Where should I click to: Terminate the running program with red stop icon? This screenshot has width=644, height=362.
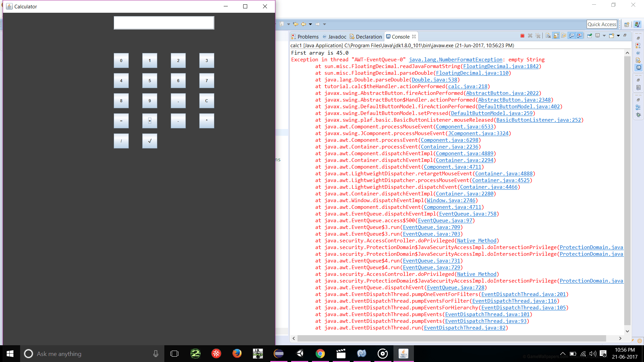(522, 36)
